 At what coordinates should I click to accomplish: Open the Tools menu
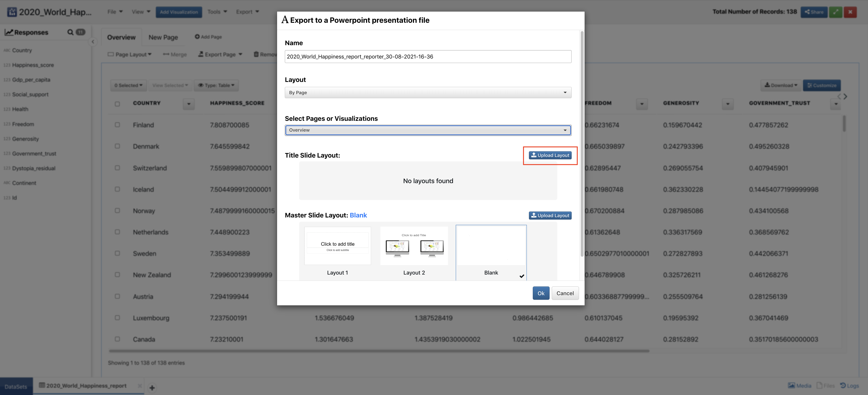(217, 12)
